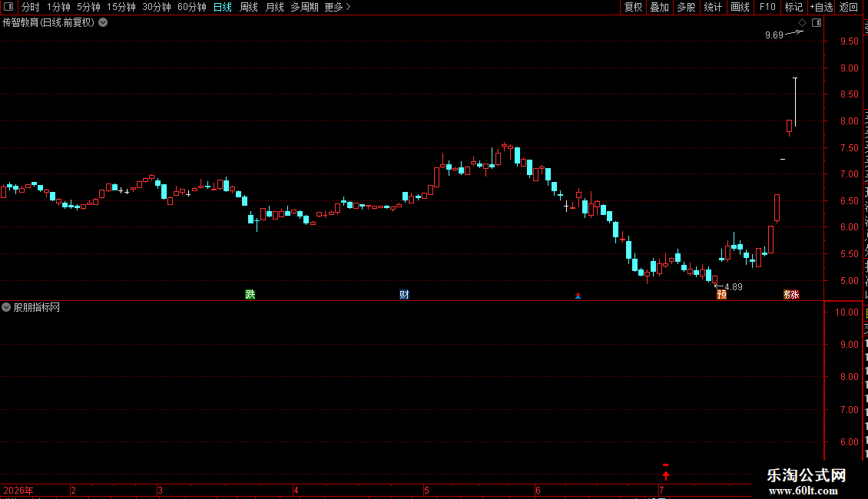Click the 9.50 price axis label
Image resolution: width=868 pixels, height=499 pixels.
click(x=849, y=41)
